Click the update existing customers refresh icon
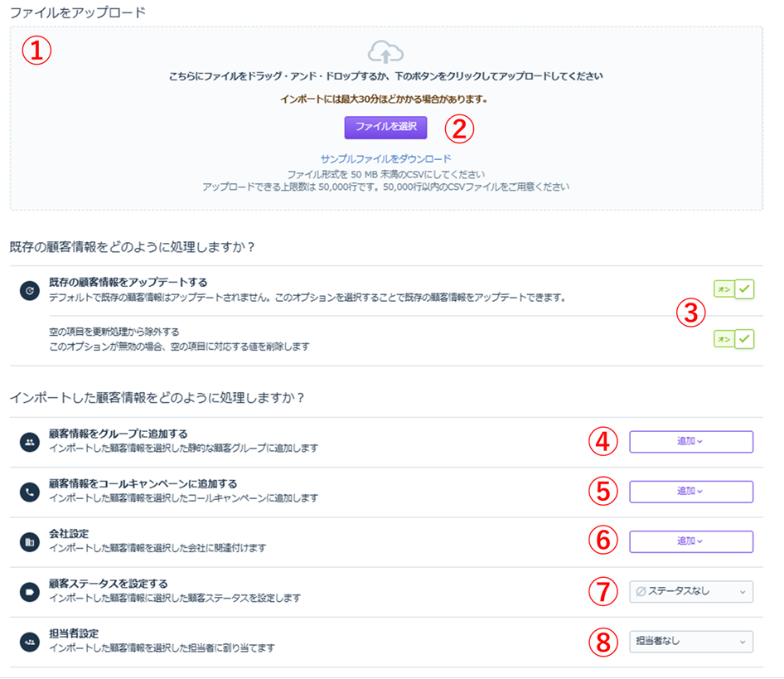Image resolution: width=784 pixels, height=679 pixels. 30,291
